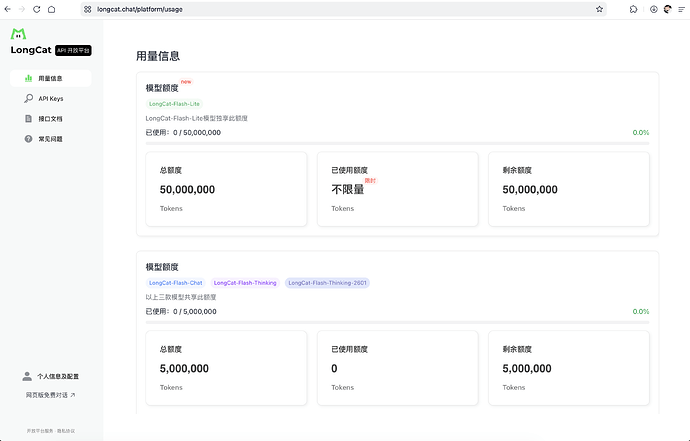The width and height of the screenshot is (690, 441).
Task: Click 0.0% on the Flash-Lite quota
Action: [641, 132]
